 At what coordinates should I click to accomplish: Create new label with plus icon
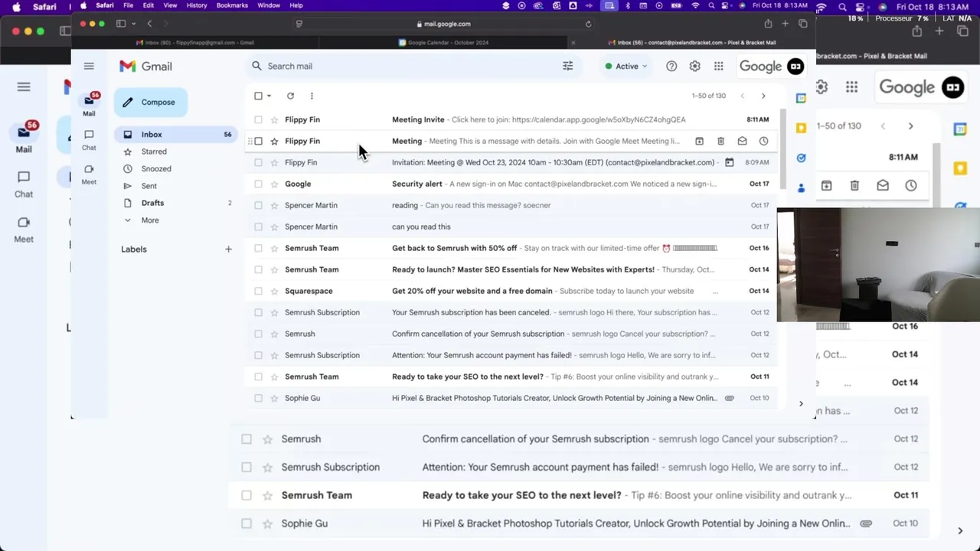click(x=228, y=249)
